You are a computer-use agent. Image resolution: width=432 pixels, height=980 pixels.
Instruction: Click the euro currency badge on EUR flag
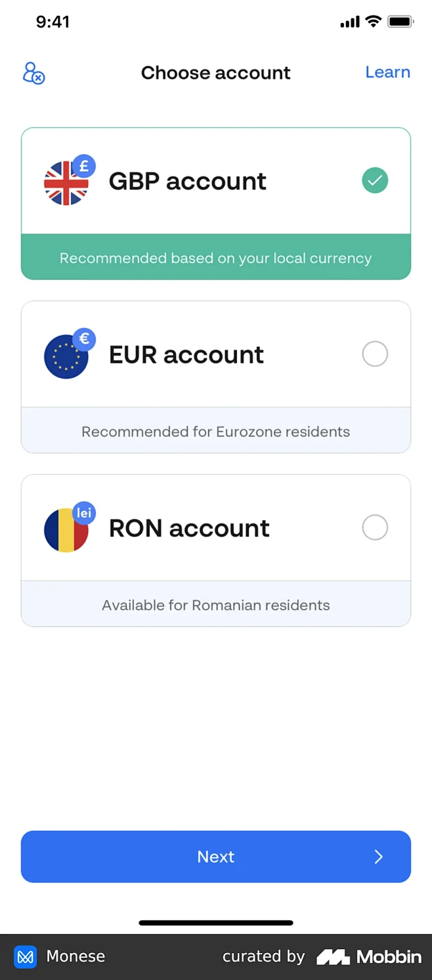[x=84, y=339]
